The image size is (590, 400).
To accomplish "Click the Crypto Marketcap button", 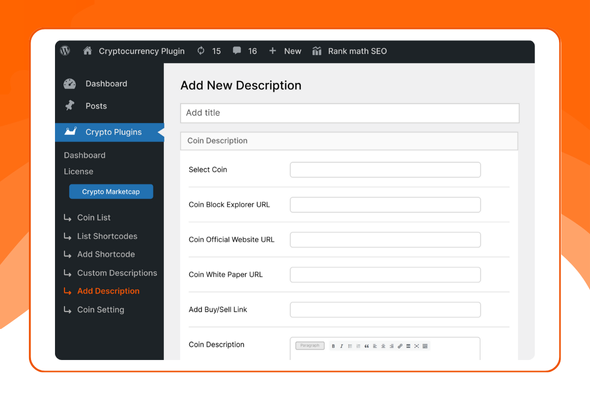I will (111, 192).
